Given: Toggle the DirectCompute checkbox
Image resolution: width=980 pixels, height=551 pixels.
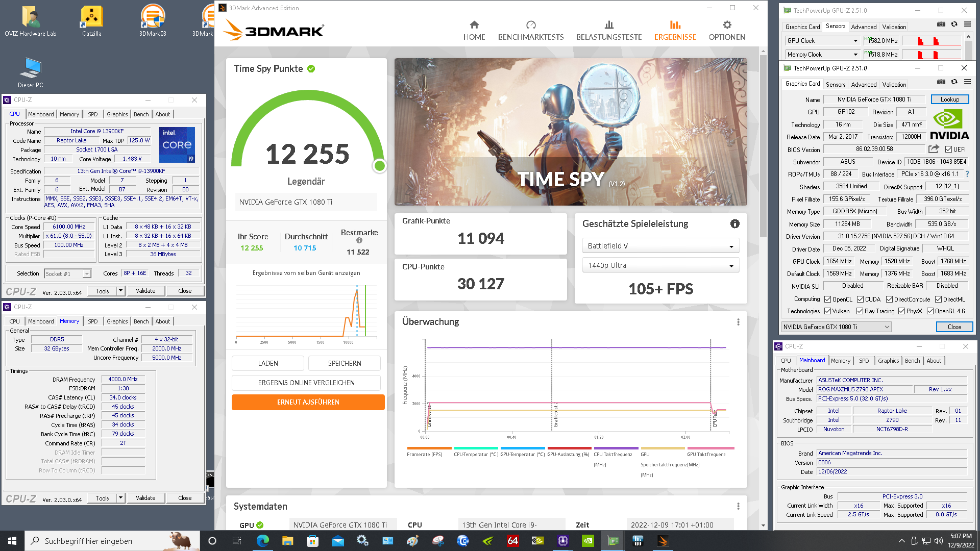Looking at the screenshot, I should [x=889, y=299].
